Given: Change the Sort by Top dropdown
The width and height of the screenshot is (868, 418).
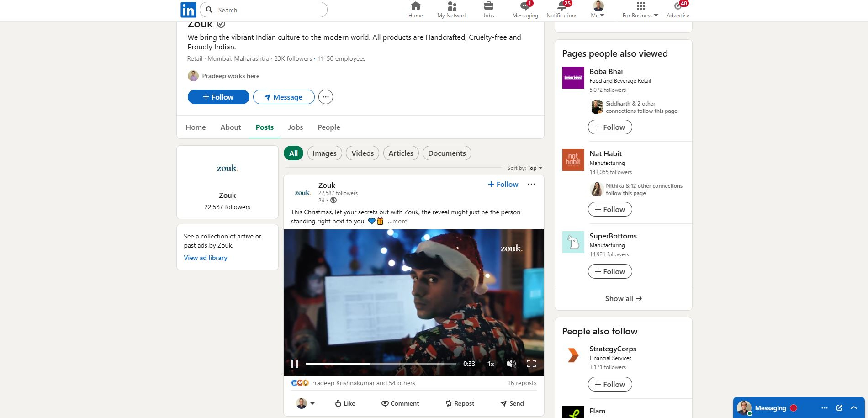Looking at the screenshot, I should click(535, 168).
